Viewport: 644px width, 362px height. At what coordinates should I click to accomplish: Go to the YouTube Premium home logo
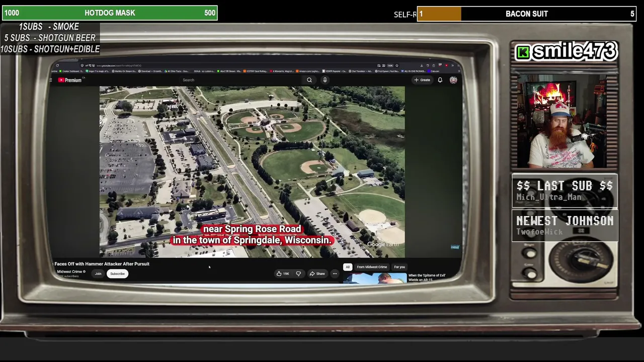tap(70, 80)
